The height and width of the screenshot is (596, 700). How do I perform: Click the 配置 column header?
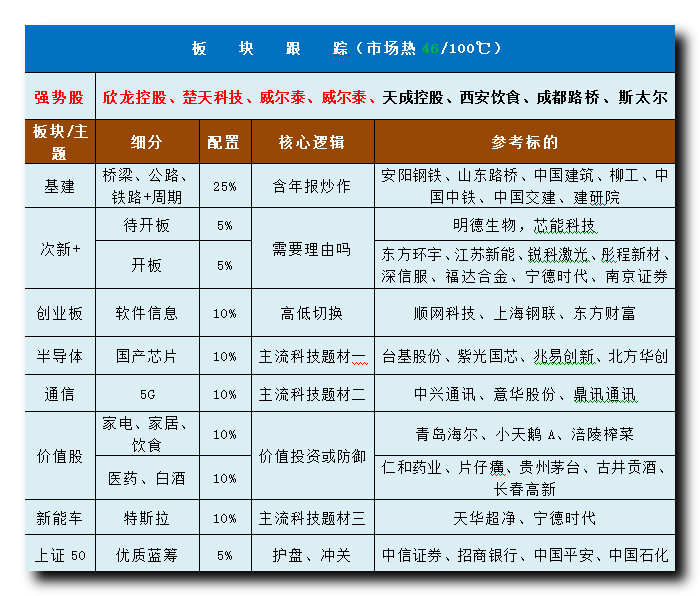click(224, 142)
